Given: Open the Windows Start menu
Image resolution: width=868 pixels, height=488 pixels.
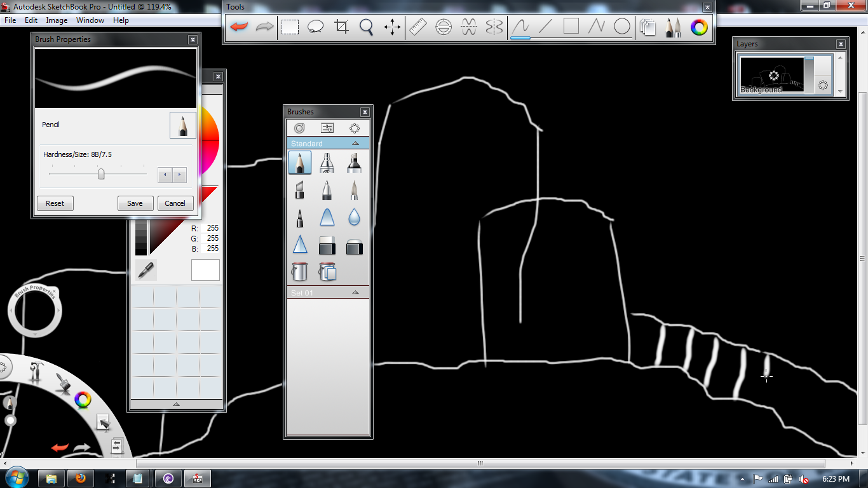Looking at the screenshot, I should 16,478.
